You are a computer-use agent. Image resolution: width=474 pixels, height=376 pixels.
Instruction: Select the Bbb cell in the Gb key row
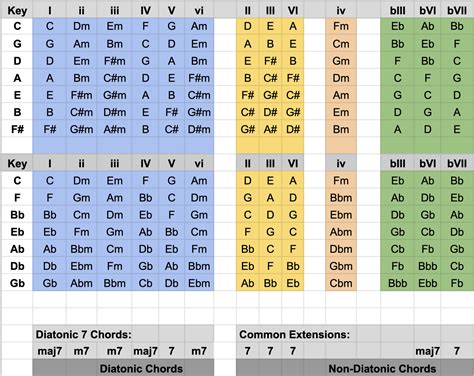(397, 283)
